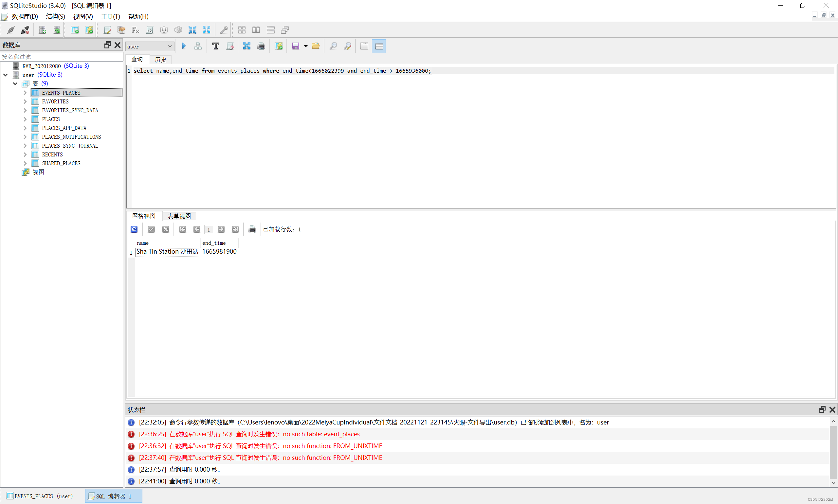Screen dimensions: 838x504
Task: Open the SQL function editor (Fx) icon
Action: (136, 30)
